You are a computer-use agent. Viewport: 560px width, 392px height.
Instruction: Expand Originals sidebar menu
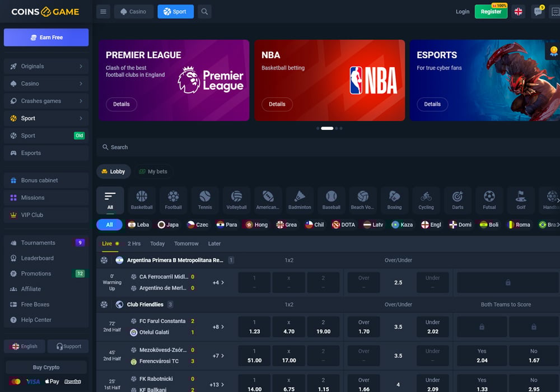(46, 67)
